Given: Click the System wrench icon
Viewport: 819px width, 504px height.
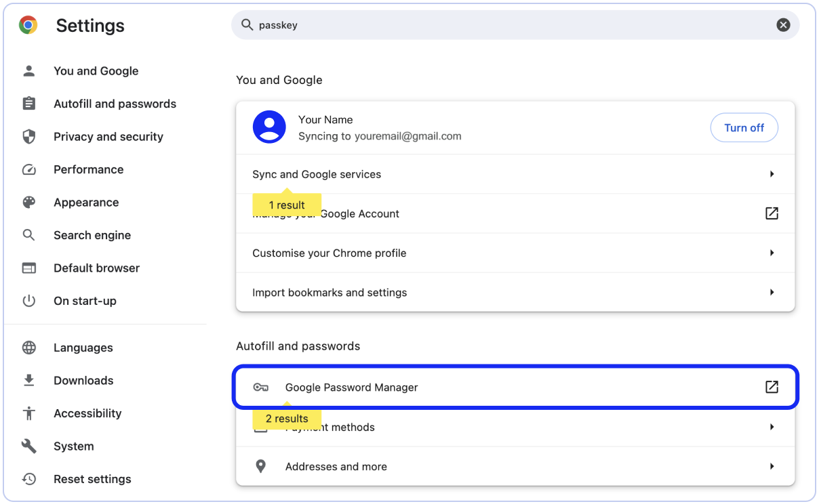Looking at the screenshot, I should coord(28,446).
